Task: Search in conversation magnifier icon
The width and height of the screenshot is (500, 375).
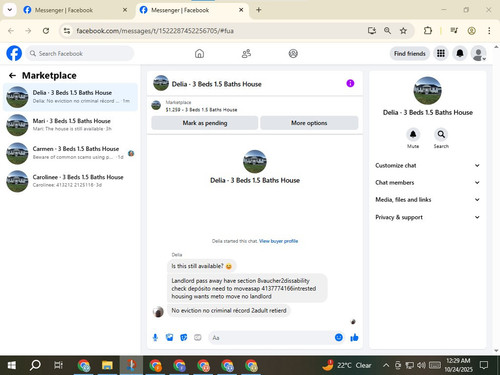Action: click(x=441, y=134)
